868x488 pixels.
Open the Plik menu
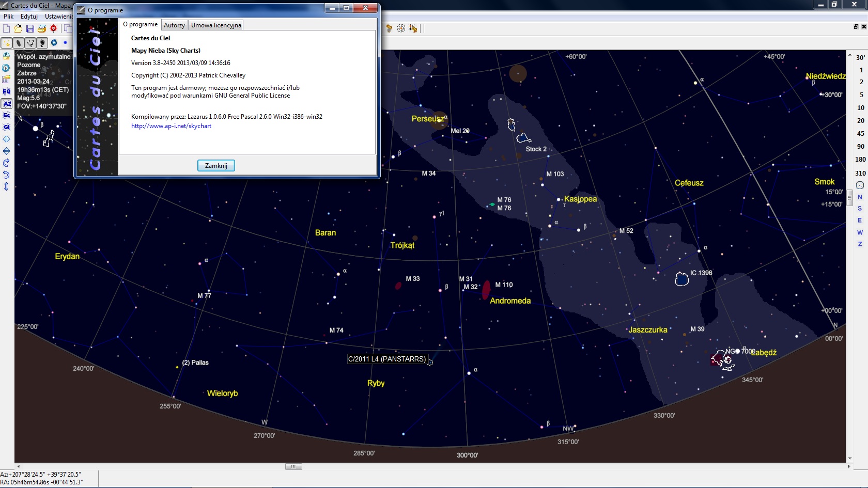[8, 17]
